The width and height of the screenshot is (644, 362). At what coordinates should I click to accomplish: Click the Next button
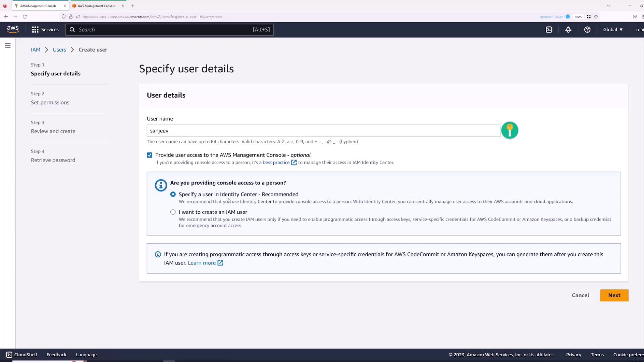(614, 295)
